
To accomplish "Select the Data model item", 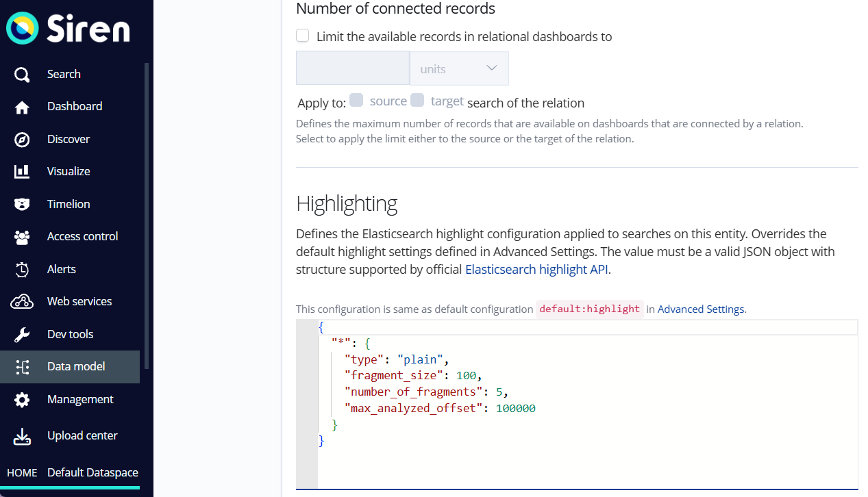I will coord(70,366).
